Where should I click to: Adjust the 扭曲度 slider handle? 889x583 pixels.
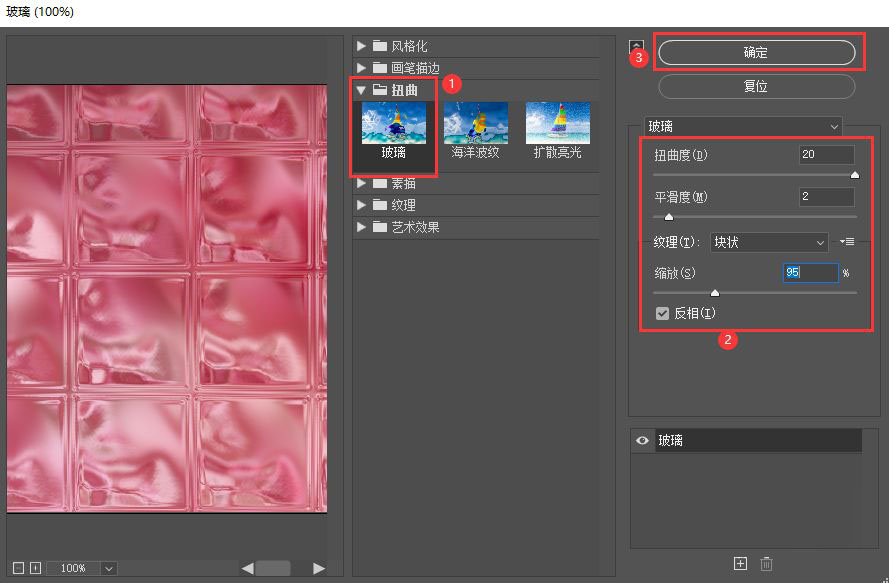854,175
